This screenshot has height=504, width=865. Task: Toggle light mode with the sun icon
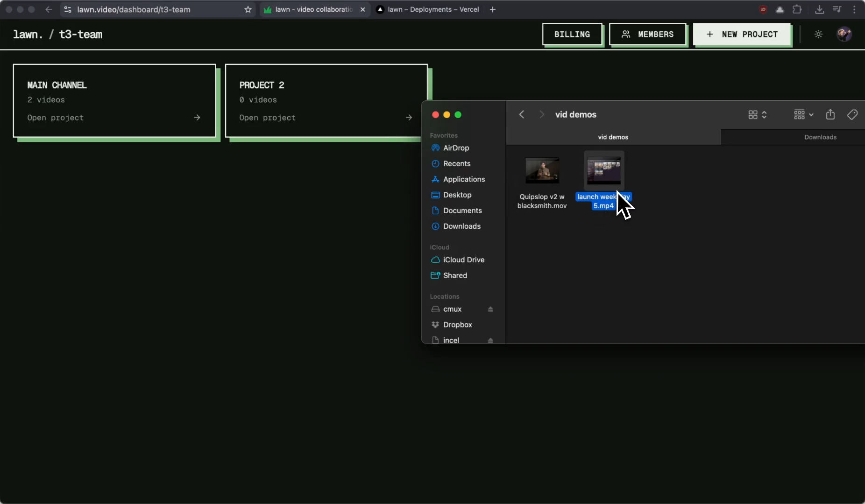coord(819,35)
